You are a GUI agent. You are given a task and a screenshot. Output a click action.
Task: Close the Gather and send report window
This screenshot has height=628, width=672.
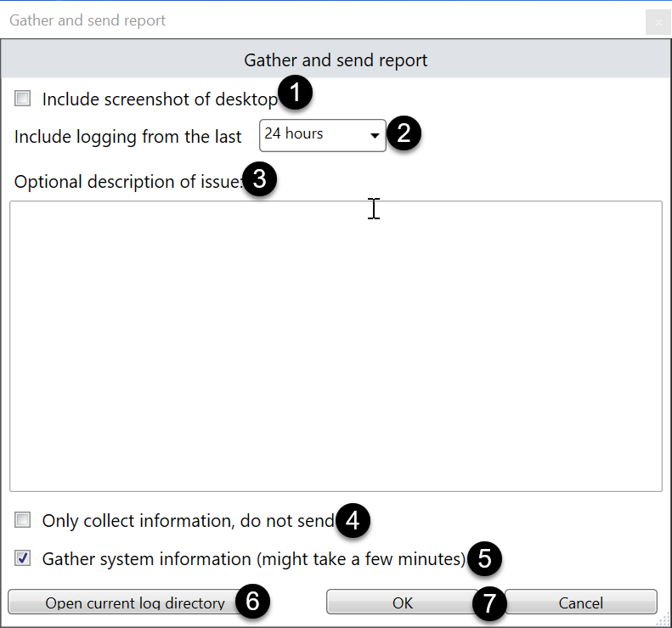[658, 22]
